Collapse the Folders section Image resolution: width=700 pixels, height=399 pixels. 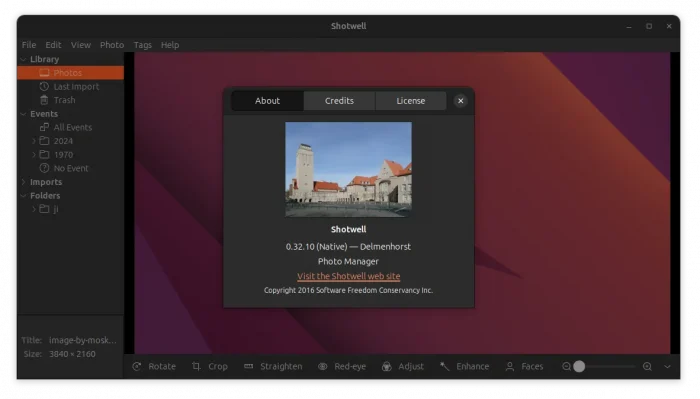click(x=24, y=195)
